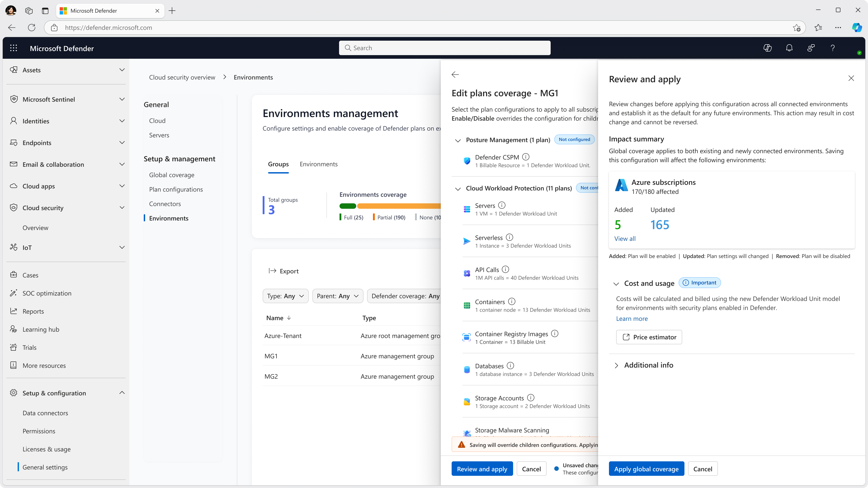The image size is (868, 488).
Task: Click the browser back arrow
Action: 12,28
